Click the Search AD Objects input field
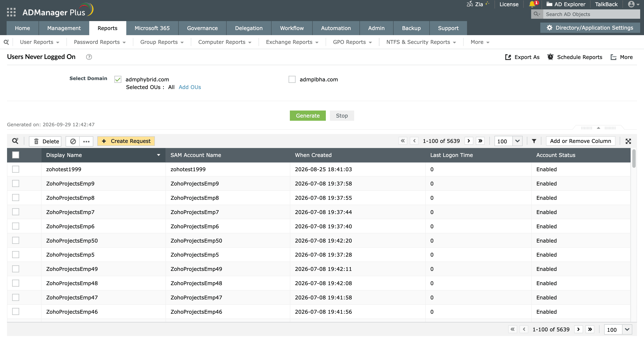 tap(591, 14)
